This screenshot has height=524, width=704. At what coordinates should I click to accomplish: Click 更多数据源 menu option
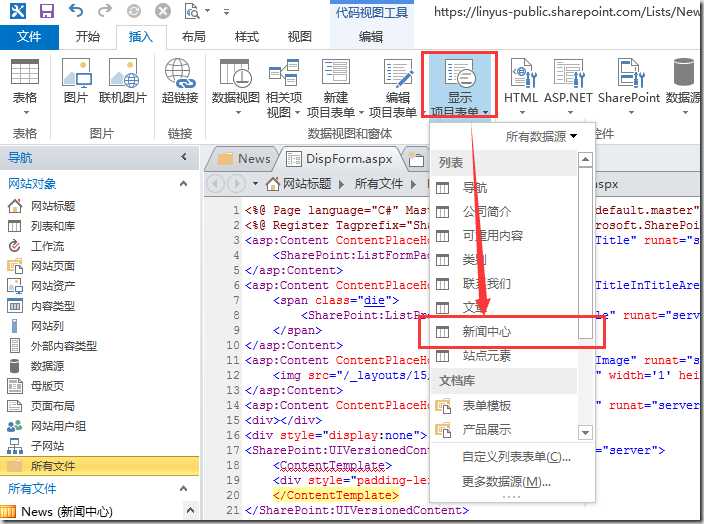click(506, 481)
